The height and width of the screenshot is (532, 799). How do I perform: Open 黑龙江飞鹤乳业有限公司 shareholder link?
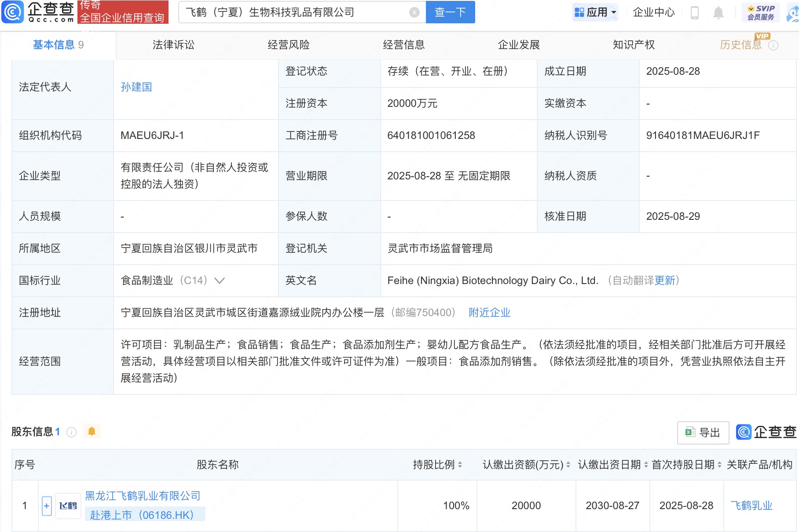pyautogui.click(x=143, y=496)
